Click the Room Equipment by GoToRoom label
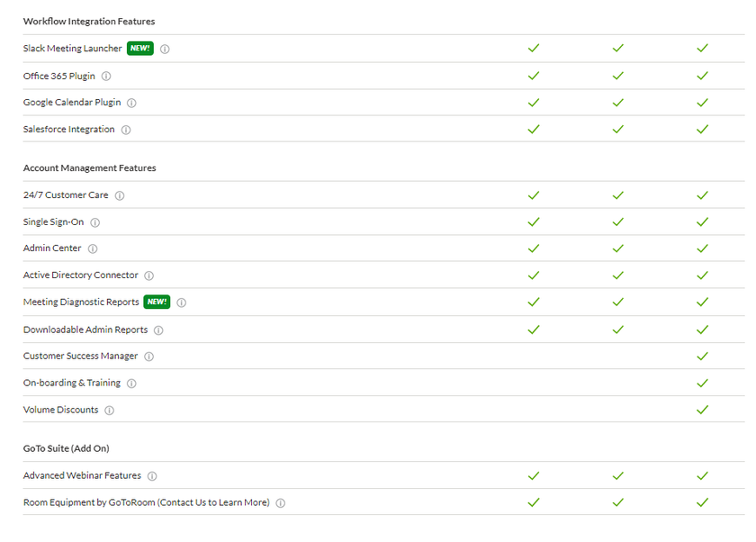This screenshot has height=542, width=756. [146, 502]
